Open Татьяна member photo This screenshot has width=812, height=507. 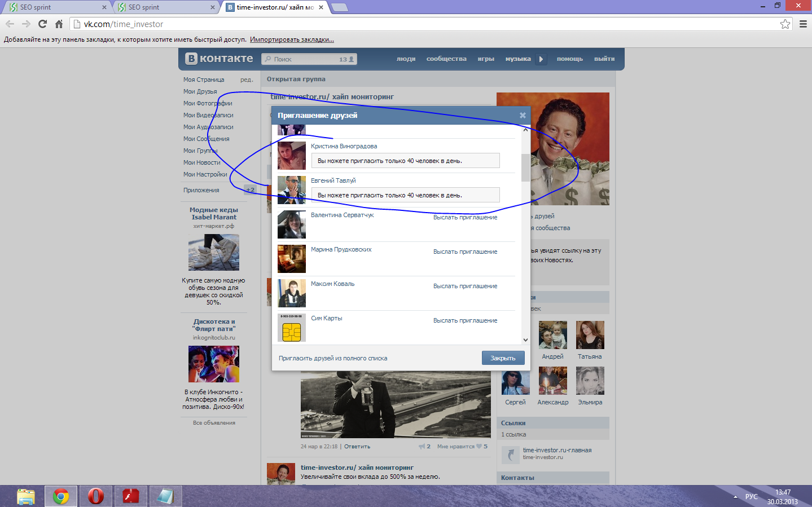tap(590, 335)
